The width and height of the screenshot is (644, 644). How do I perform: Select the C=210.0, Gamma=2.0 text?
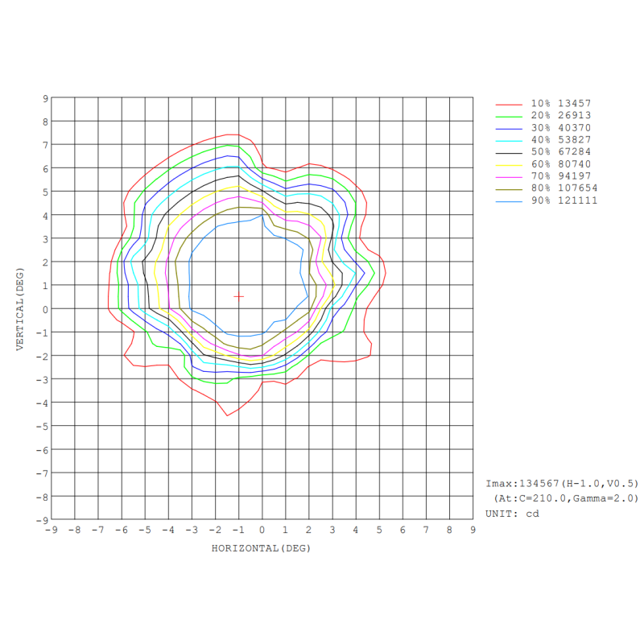[x=565, y=498]
